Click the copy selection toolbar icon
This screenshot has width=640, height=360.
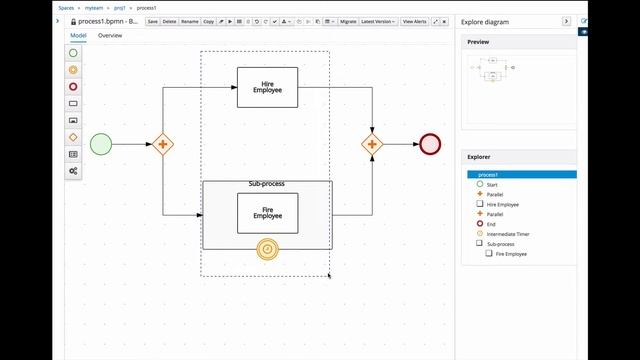tap(318, 22)
